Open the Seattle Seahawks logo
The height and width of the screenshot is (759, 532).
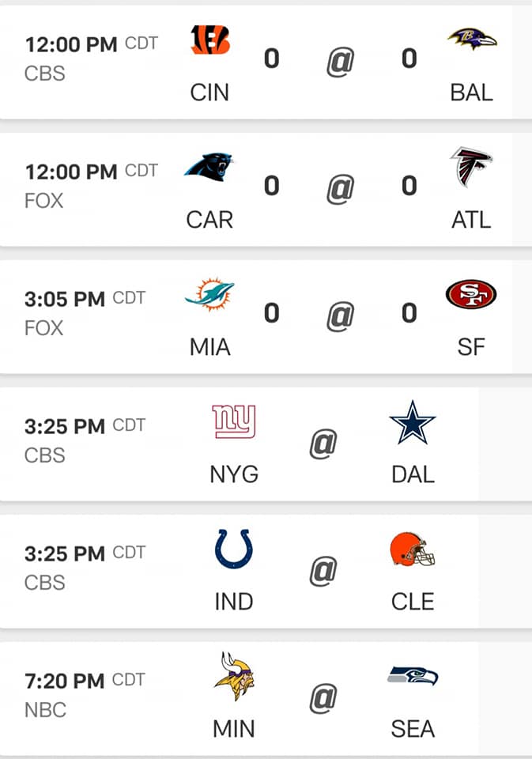click(x=413, y=677)
